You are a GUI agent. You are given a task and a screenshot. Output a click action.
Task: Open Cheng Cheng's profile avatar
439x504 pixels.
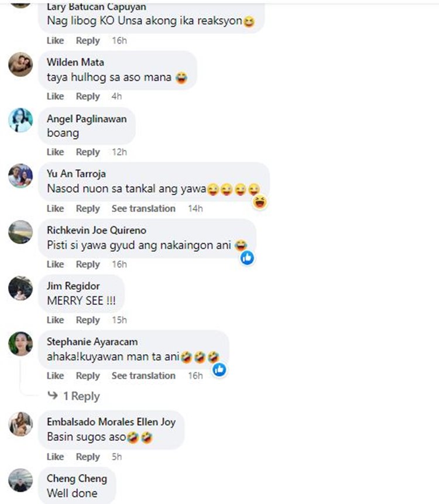(20, 480)
